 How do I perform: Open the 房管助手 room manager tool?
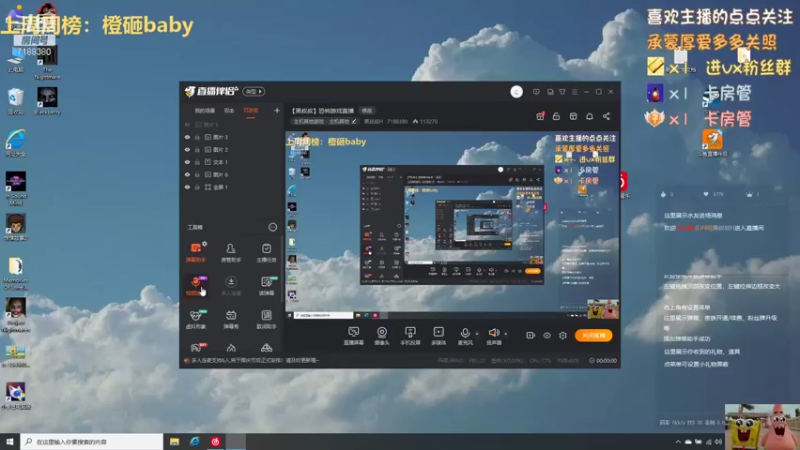pos(231,253)
